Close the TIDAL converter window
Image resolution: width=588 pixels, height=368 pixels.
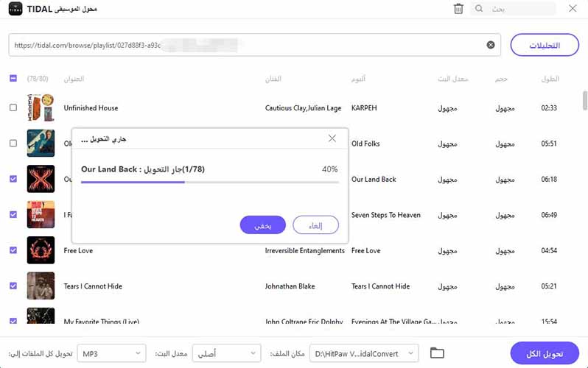[573, 9]
